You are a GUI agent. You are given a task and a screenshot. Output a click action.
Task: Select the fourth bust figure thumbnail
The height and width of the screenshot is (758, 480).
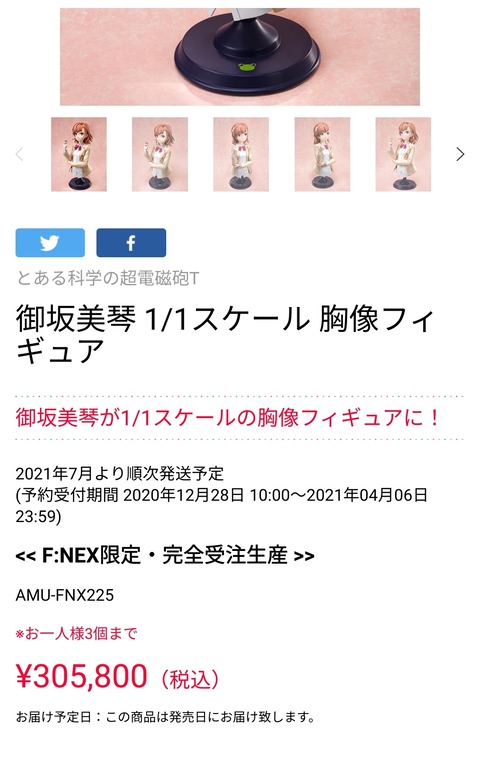click(322, 154)
